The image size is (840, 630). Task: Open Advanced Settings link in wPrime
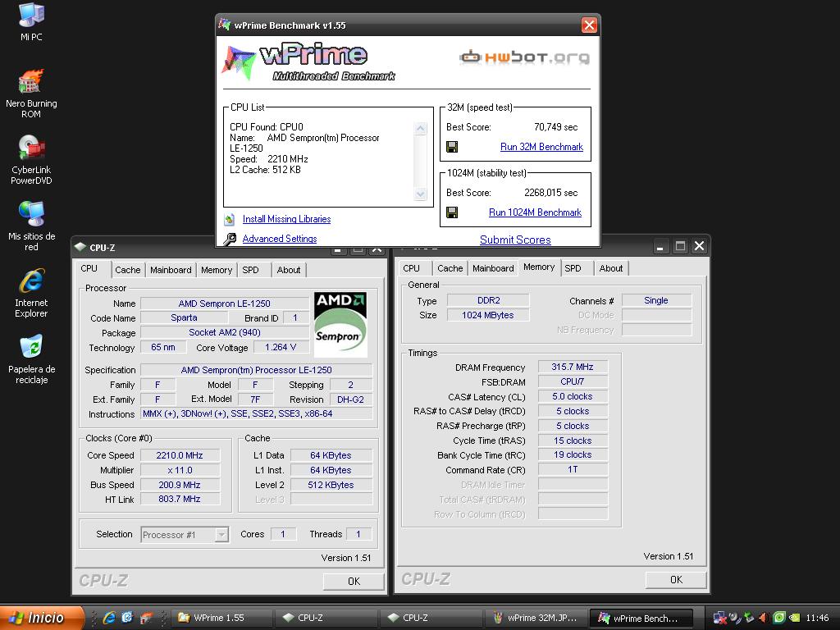pos(280,239)
